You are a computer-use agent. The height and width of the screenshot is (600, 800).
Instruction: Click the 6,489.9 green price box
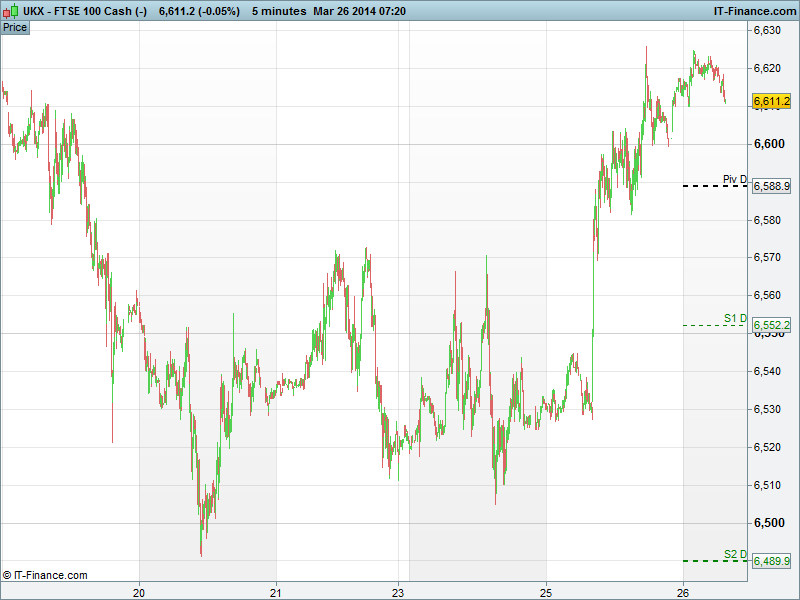[771, 561]
